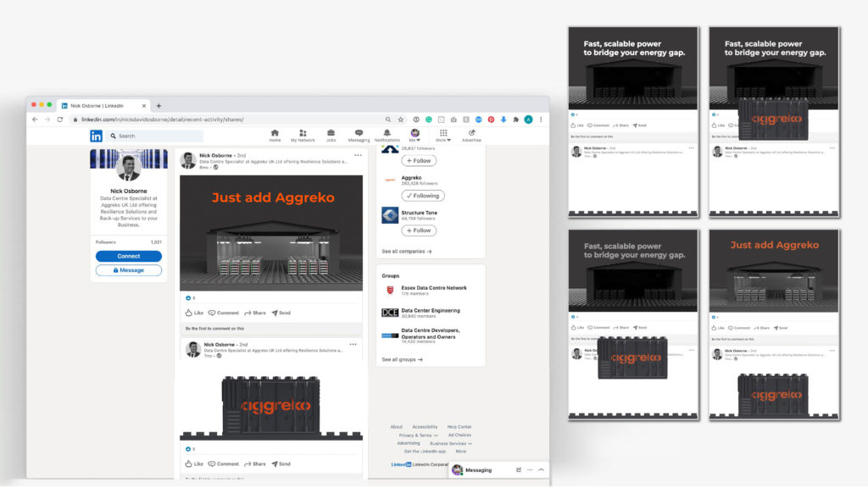Unfollow Aggreko via the Following button
The image size is (868, 488).
click(x=423, y=196)
